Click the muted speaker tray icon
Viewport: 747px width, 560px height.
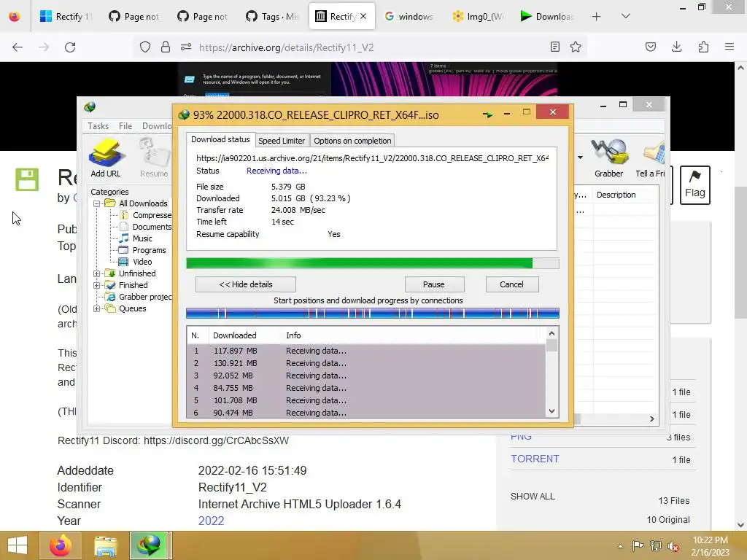coord(673,546)
